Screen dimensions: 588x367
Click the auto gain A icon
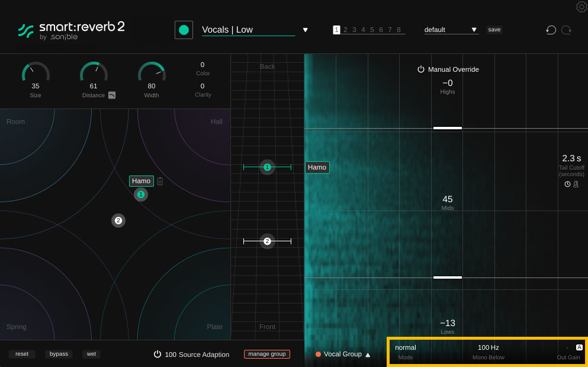[579, 347]
